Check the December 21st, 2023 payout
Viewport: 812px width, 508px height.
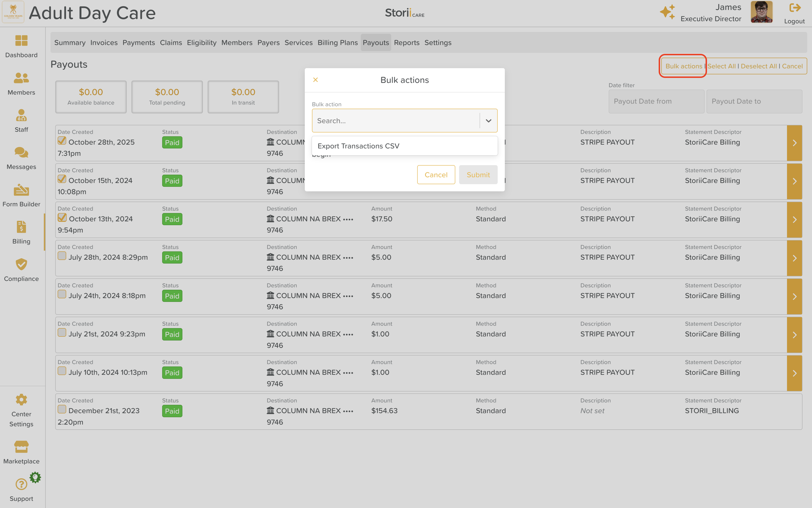tap(62, 410)
